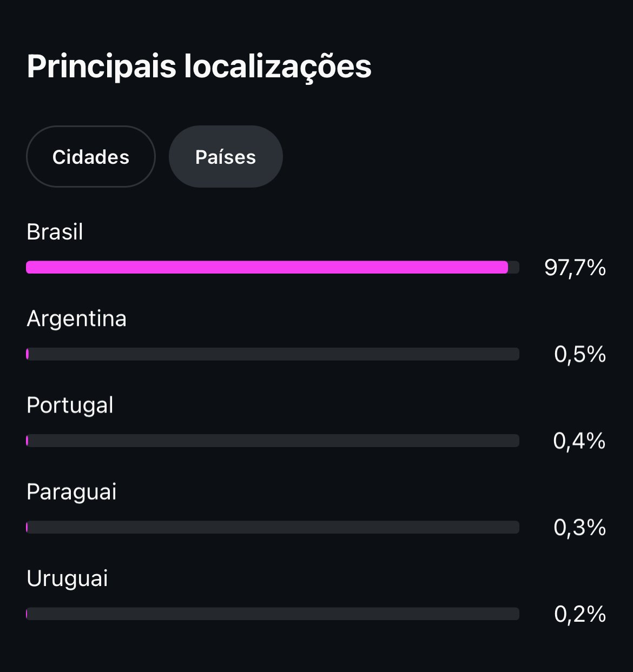Switch to the Cidades tab
Image resolution: width=633 pixels, height=672 pixels.
tap(91, 157)
